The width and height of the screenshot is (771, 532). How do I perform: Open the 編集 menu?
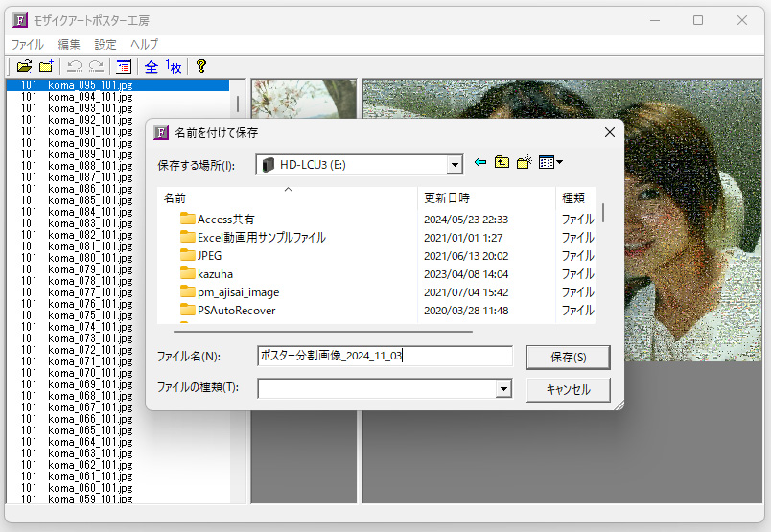click(69, 45)
